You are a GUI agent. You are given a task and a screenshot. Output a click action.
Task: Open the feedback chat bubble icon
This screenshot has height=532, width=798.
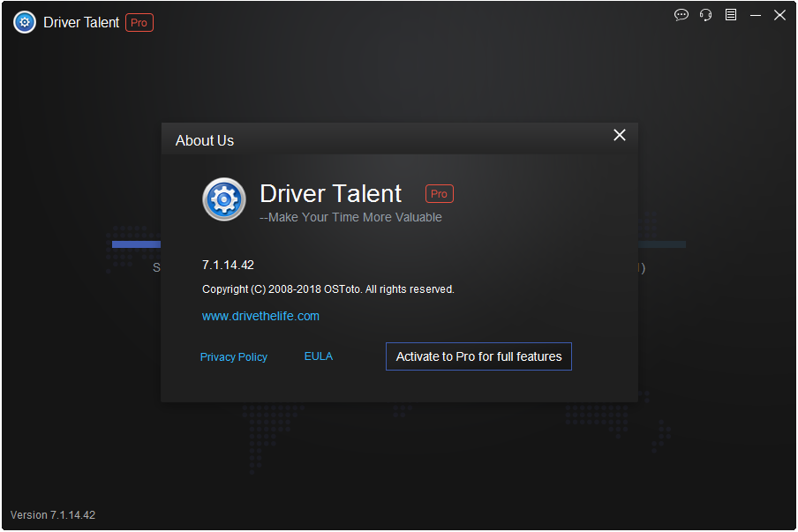point(681,15)
